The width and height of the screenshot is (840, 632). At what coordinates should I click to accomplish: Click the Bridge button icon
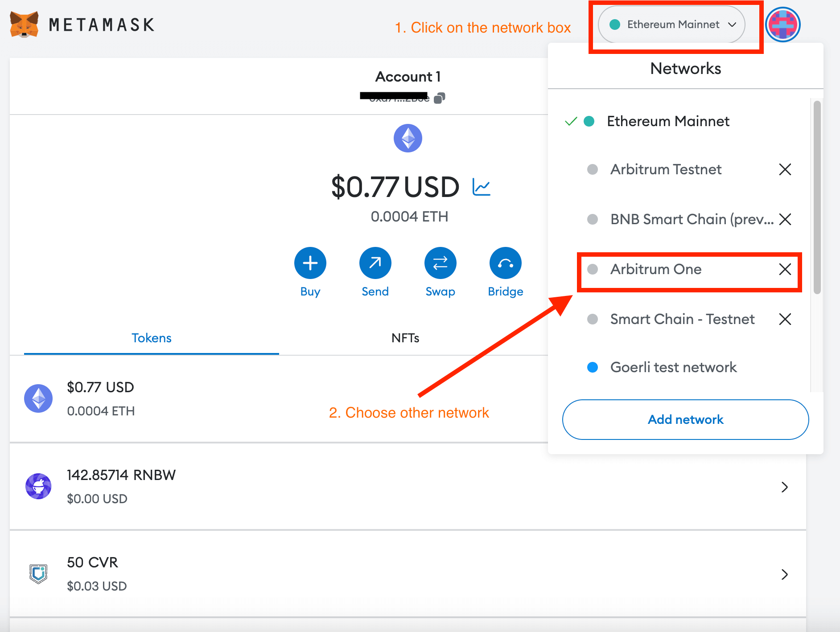coord(506,263)
